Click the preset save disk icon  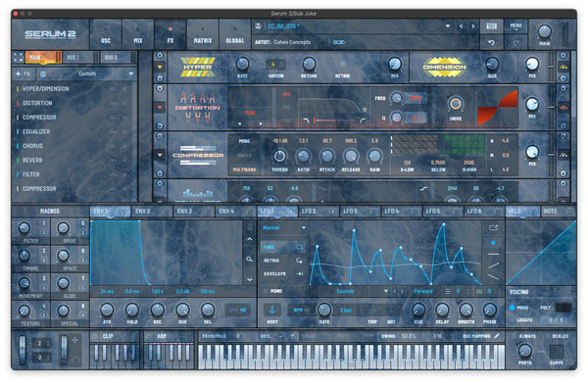pos(258,26)
